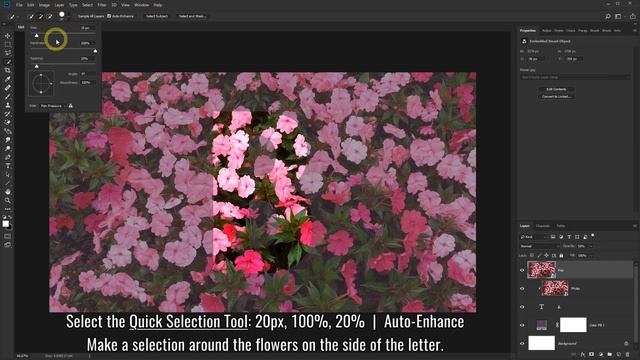
Task: Hide the Background layer
Action: coord(522,344)
